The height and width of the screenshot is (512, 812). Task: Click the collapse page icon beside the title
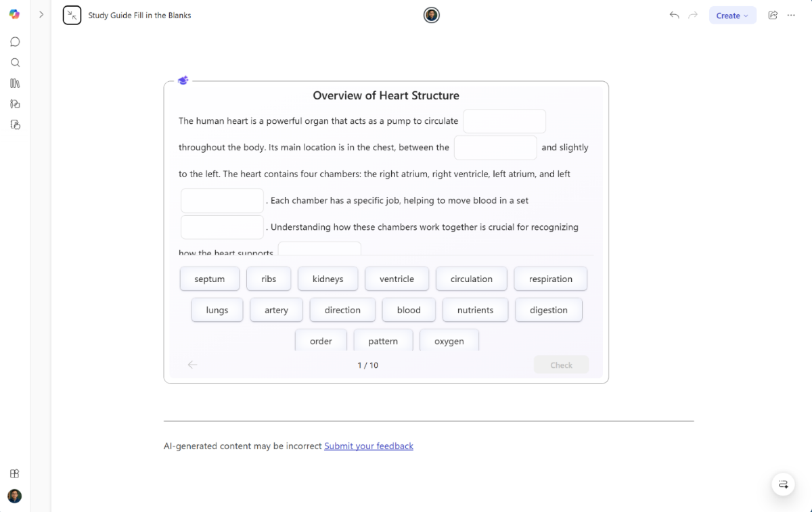tap(72, 15)
